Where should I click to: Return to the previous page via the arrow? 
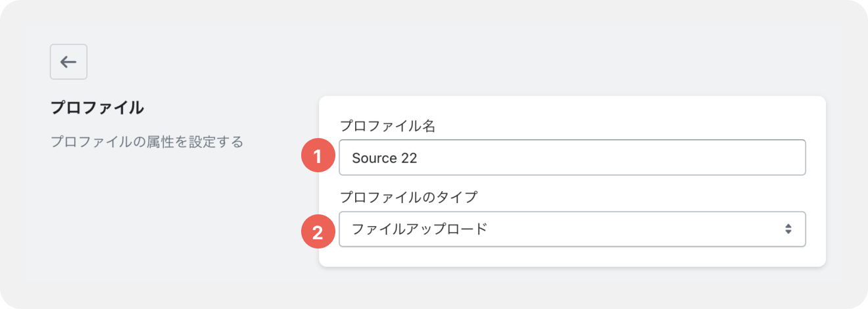[68, 62]
